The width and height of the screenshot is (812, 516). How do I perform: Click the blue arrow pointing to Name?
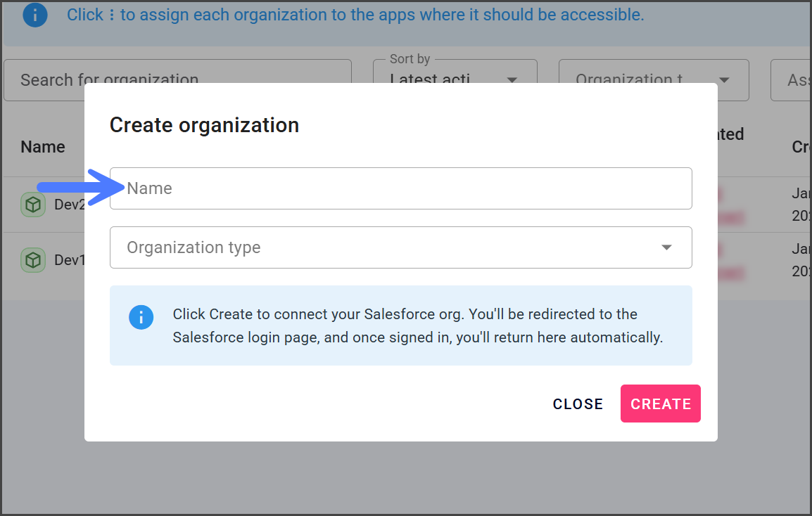(79, 187)
